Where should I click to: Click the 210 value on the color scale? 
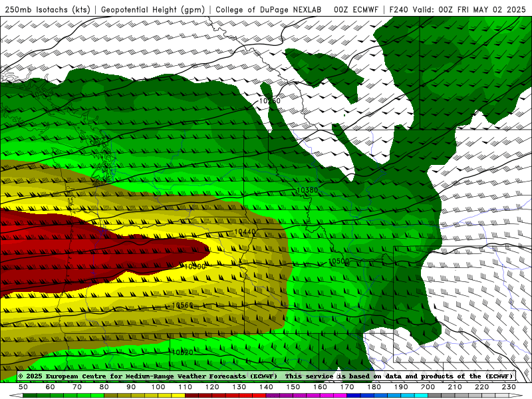coord(455,387)
